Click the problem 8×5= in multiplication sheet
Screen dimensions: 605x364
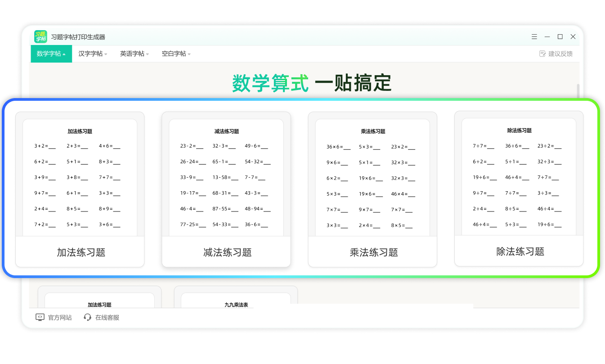(402, 226)
